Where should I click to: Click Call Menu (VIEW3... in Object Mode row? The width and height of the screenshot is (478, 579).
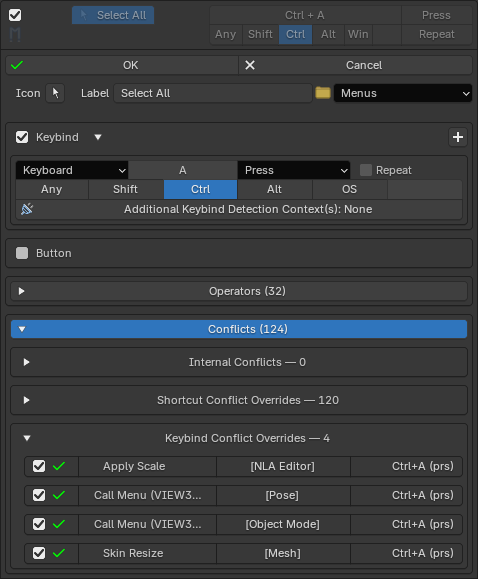[148, 524]
